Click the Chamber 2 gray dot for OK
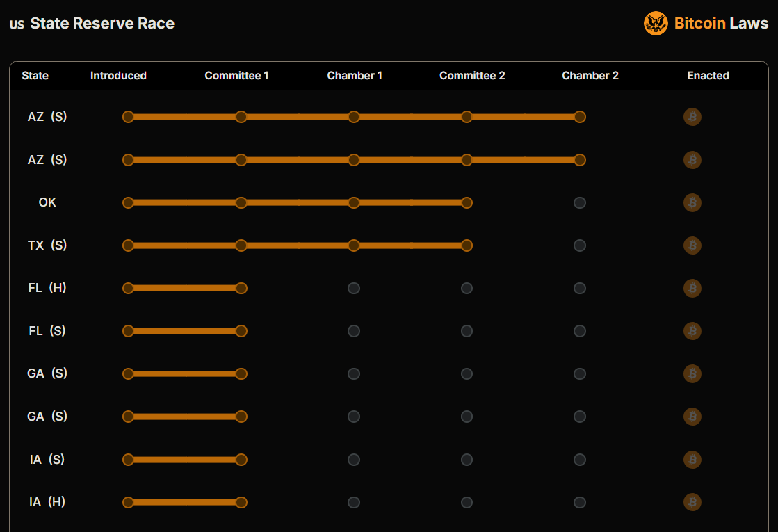The image size is (778, 532). pyautogui.click(x=580, y=202)
